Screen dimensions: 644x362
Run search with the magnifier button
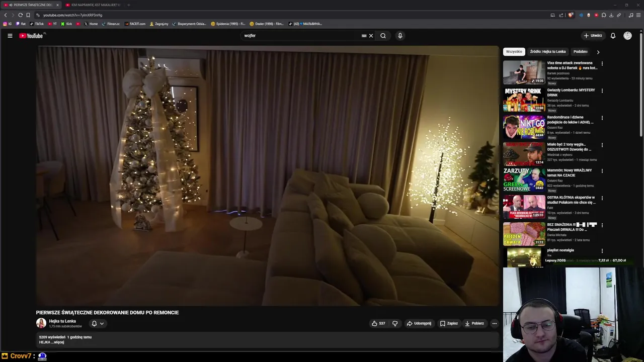(x=383, y=36)
